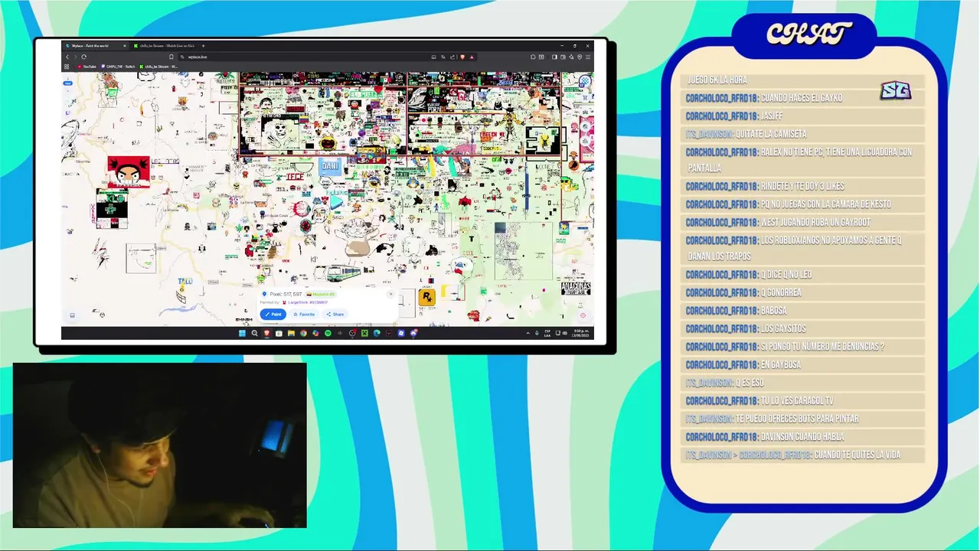Open Brave browser from taskbar

pos(266,333)
